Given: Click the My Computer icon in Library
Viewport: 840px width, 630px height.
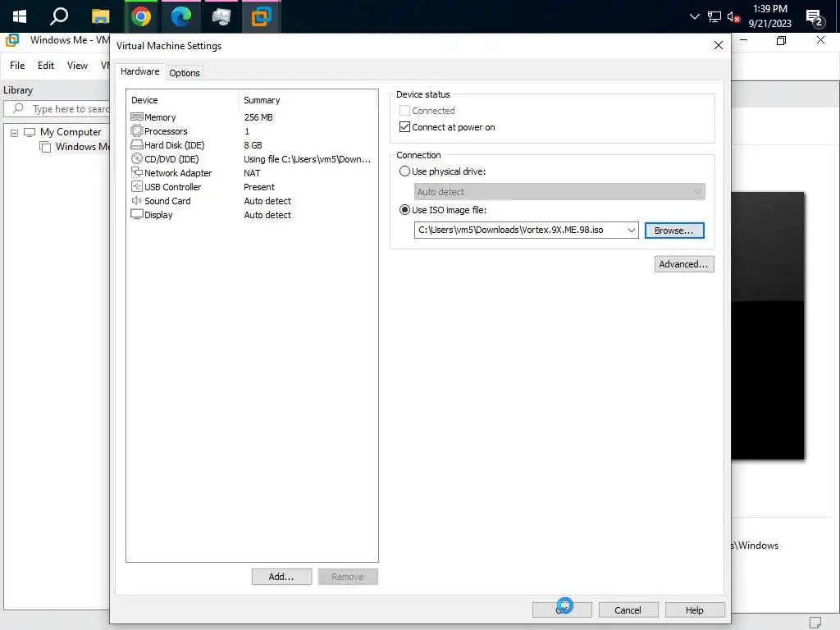Looking at the screenshot, I should (30, 132).
